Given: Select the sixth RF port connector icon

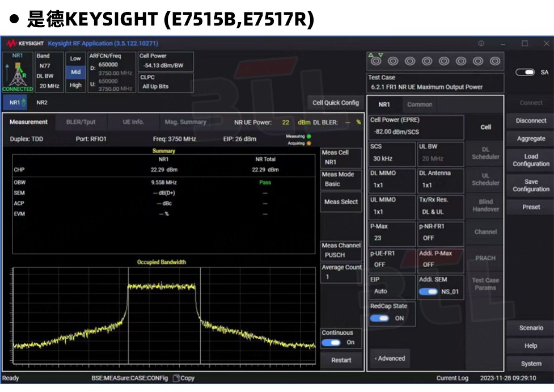Looking at the screenshot, I should click(x=461, y=61).
